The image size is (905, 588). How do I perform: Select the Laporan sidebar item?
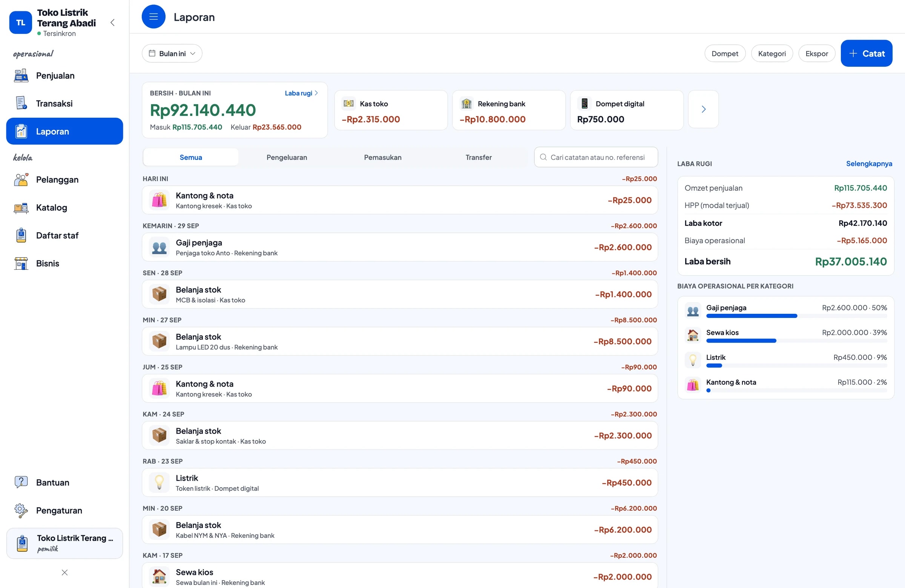point(64,131)
